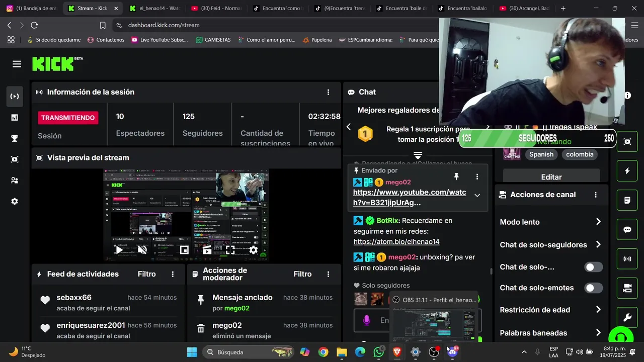Click the TRANSMITIENDO status badge
The height and width of the screenshot is (362, 644).
coord(68,118)
